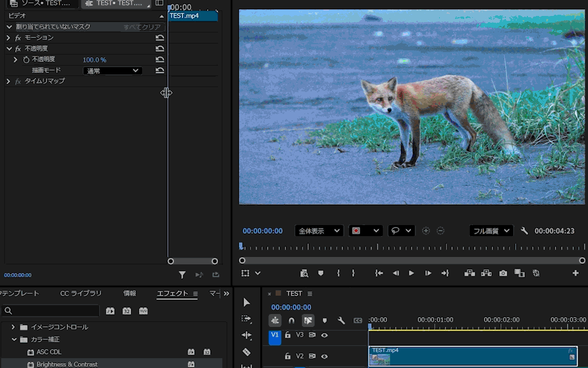Open the wrench settings in Program Monitor
588x368 pixels.
tap(524, 231)
